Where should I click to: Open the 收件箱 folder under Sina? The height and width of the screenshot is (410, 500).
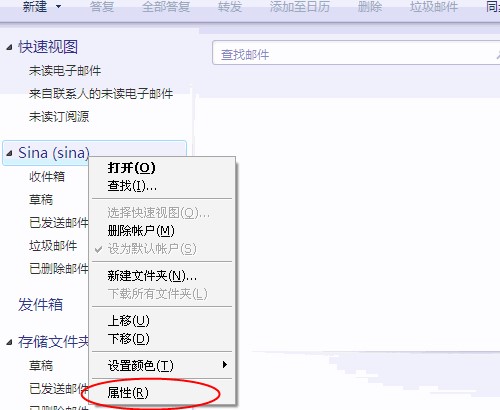click(x=47, y=176)
